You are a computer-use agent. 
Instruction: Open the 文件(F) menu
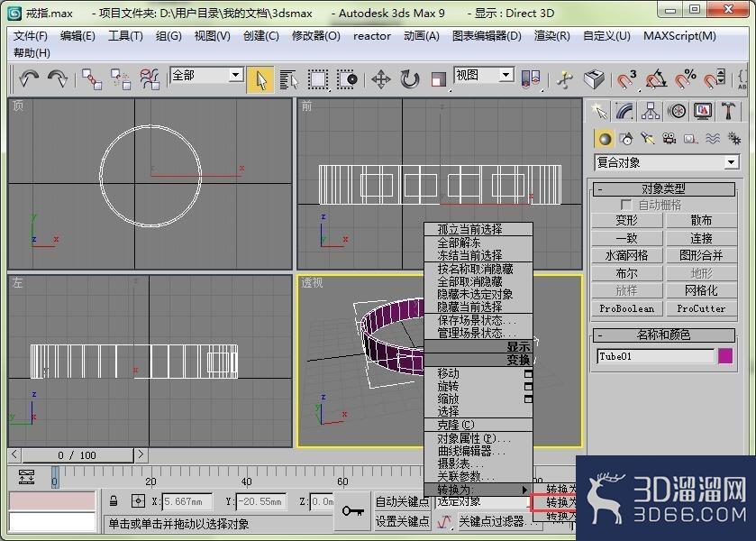pos(31,36)
